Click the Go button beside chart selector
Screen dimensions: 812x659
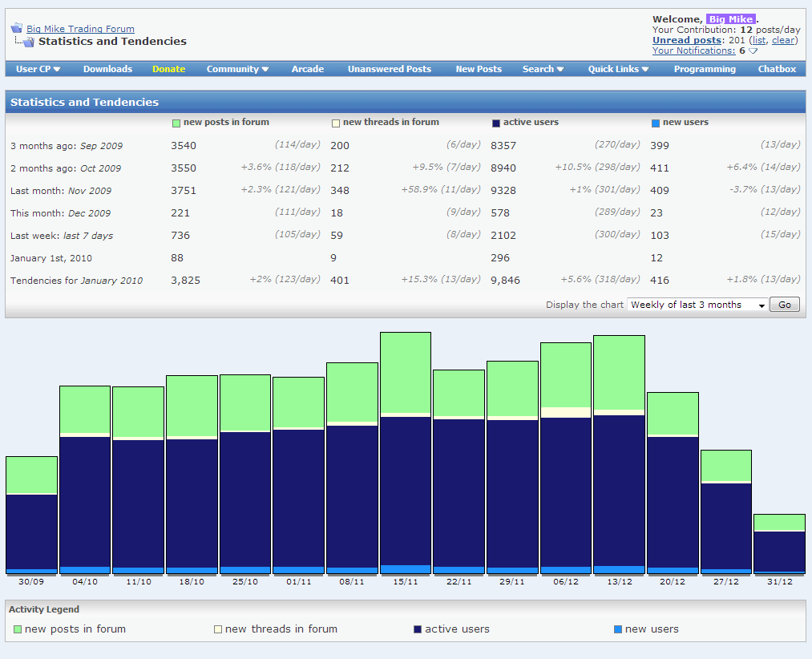[x=785, y=305]
